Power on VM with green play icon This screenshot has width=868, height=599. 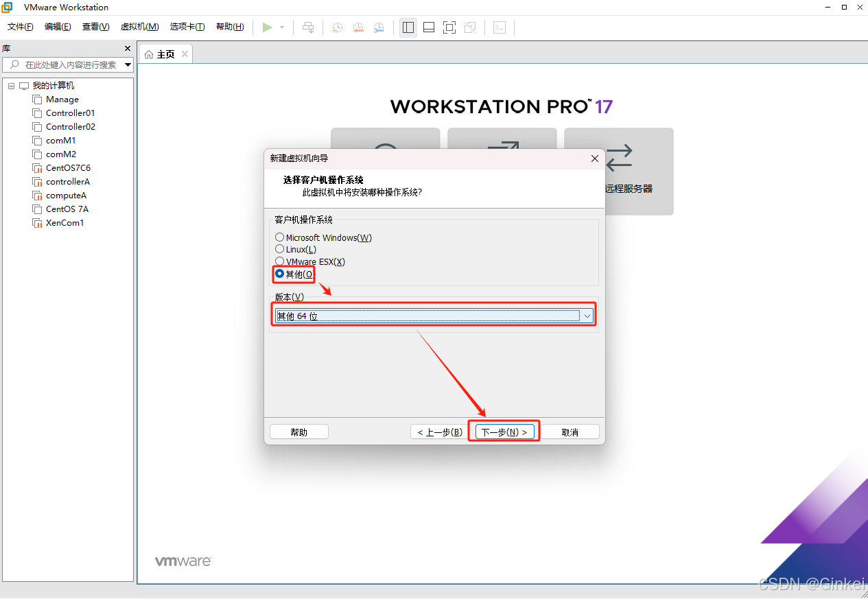268,27
